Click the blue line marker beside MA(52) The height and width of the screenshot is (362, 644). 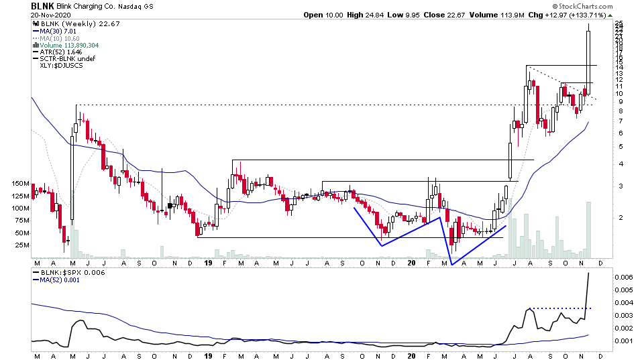click(36, 280)
